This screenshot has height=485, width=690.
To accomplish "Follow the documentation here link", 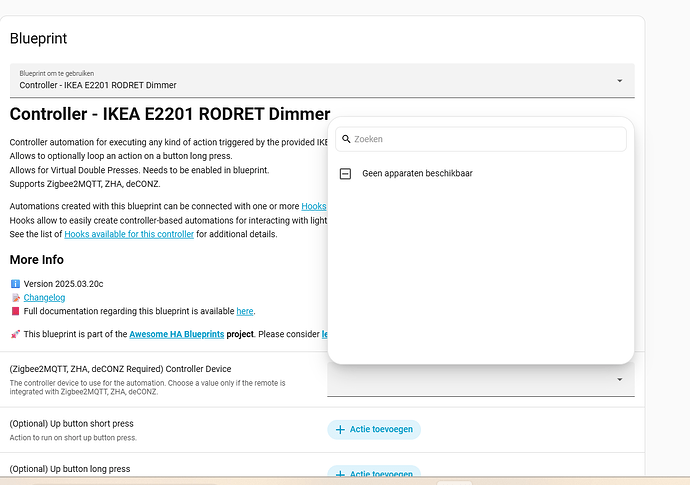I will click(x=245, y=311).
